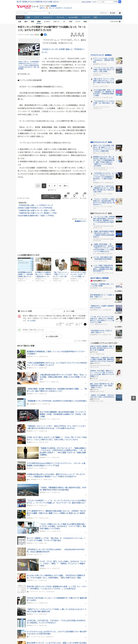This screenshot has height=644, width=138.
Task: Click the 記事に関する報告 report icon link
Action: [x=23, y=198]
